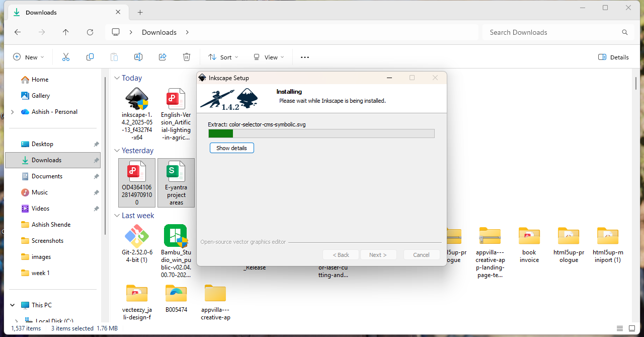The image size is (644, 337).
Task: Click the Share icon in toolbar
Action: coord(163,57)
